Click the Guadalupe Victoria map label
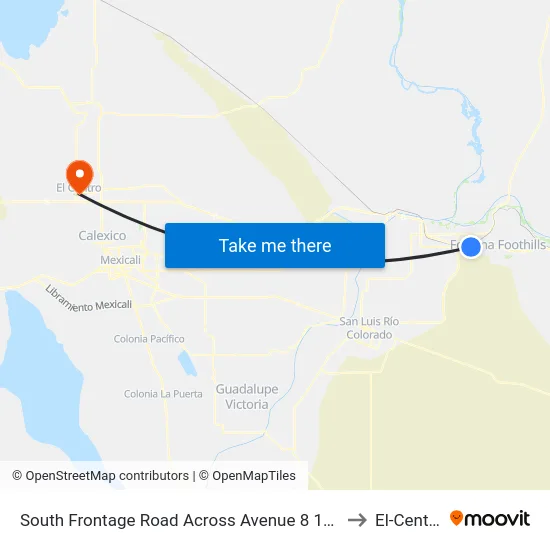550x550 pixels. [x=247, y=396]
